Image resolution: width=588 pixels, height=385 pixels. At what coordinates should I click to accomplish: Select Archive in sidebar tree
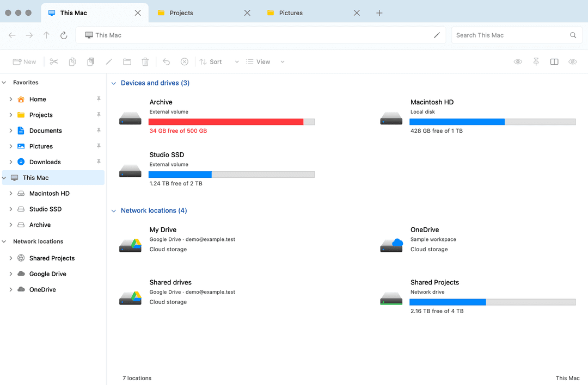point(53,225)
